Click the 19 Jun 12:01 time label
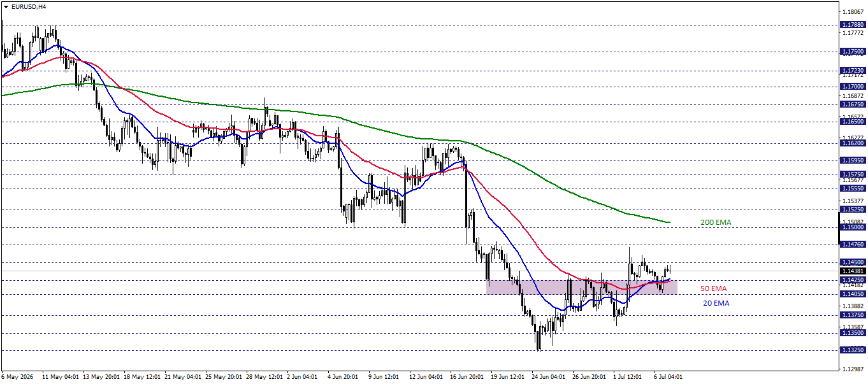Viewport: 868px width, 384px height. pyautogui.click(x=509, y=376)
